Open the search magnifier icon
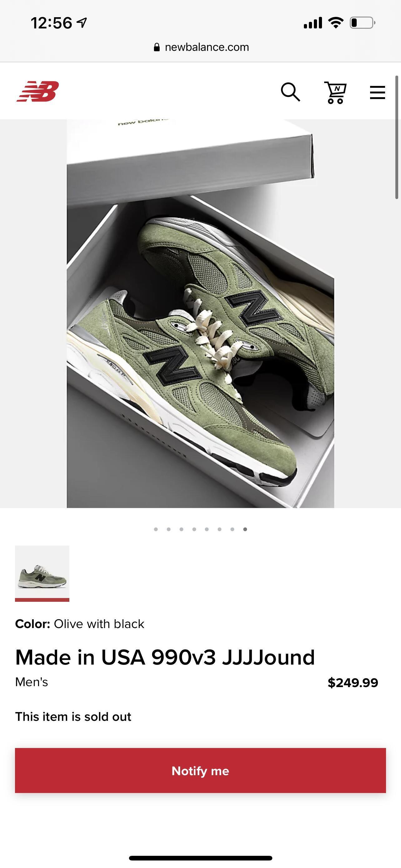The height and width of the screenshot is (868, 401). (290, 92)
